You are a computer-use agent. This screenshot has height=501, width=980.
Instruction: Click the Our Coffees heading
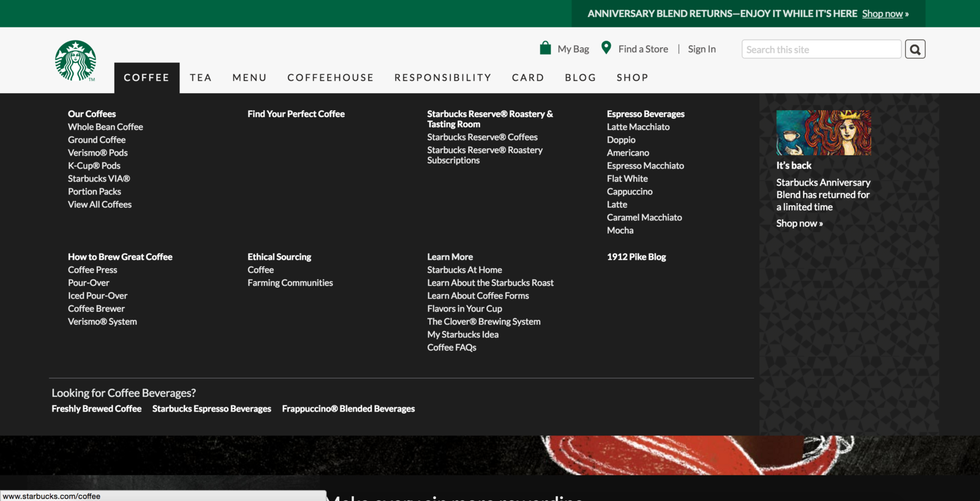(92, 114)
